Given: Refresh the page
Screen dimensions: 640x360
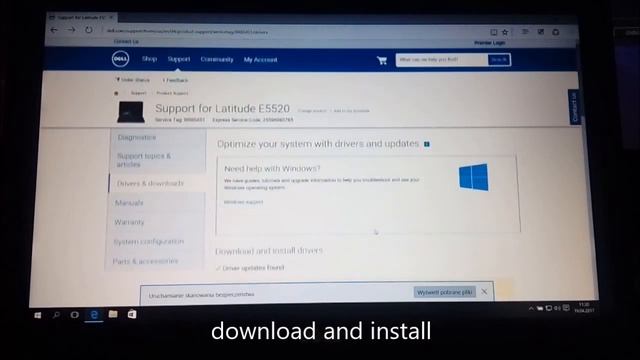Looking at the screenshot, I should (89, 30).
